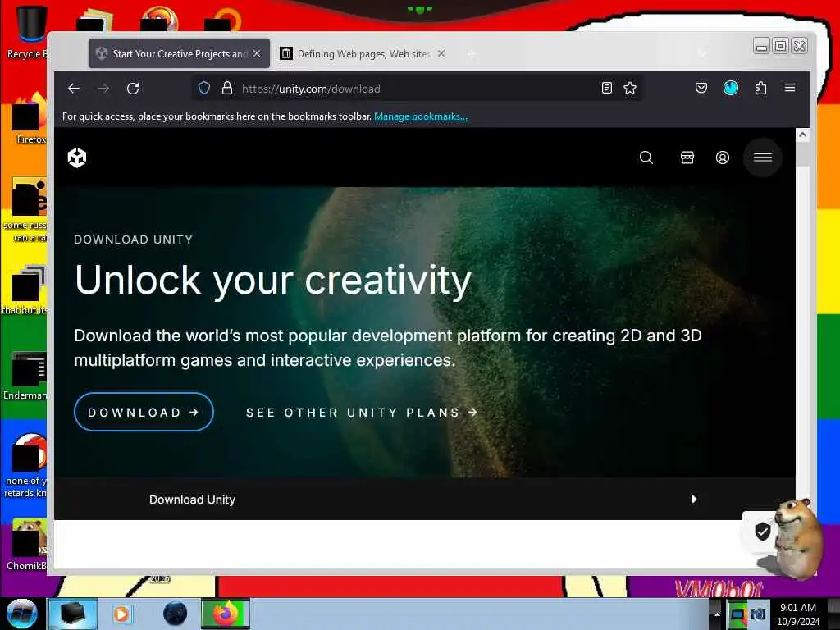The width and height of the screenshot is (840, 630).
Task: Open the Unity account profile icon
Action: click(x=722, y=157)
